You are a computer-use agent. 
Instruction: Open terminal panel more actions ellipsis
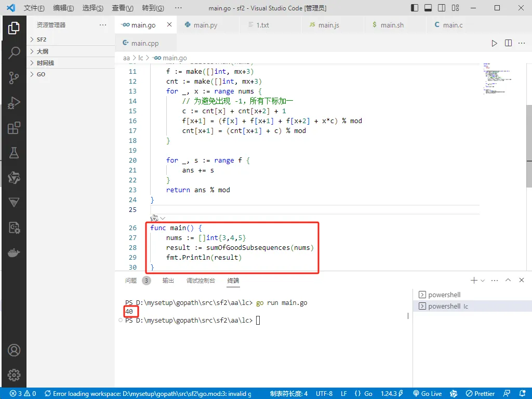(495, 280)
